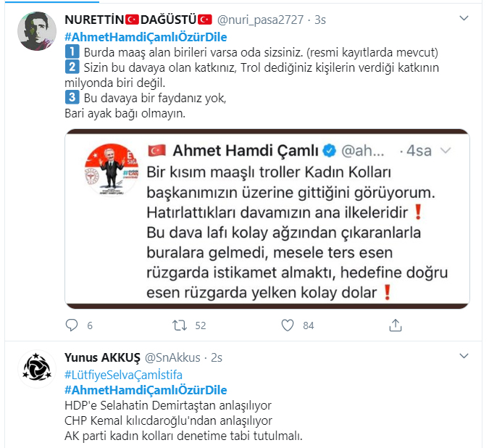
Task: Open the quoted tweet's chevron menu
Action: click(446, 151)
